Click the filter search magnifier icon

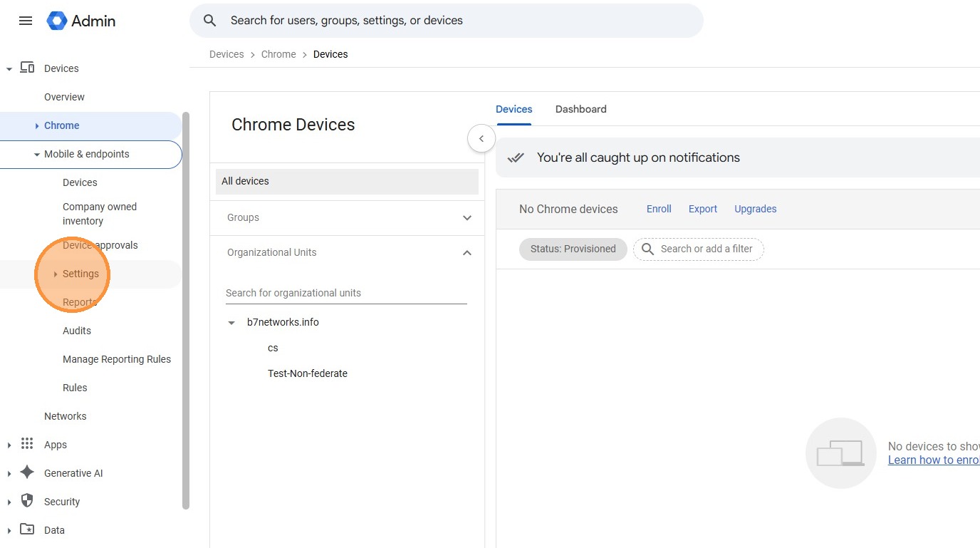click(648, 249)
